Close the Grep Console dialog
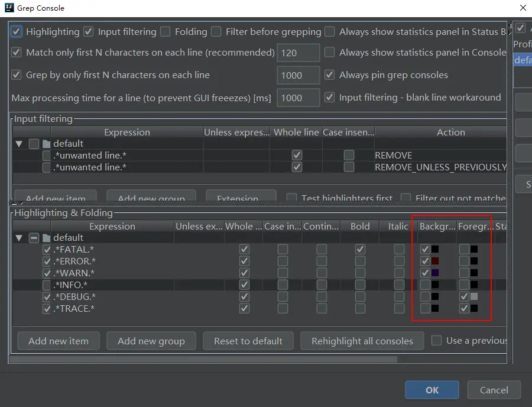 click(x=523, y=8)
